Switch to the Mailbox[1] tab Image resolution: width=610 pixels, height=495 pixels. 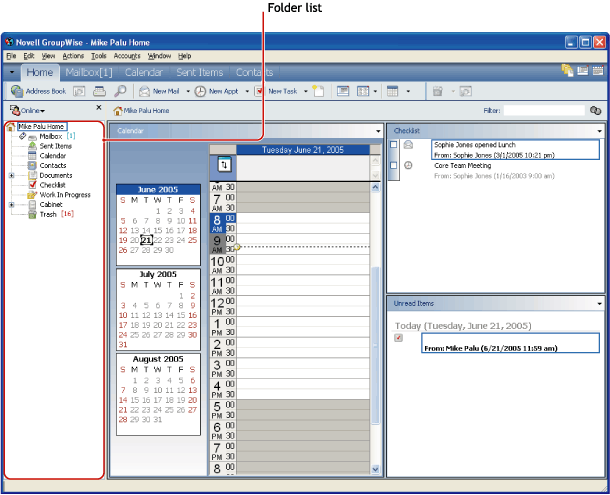(89, 72)
